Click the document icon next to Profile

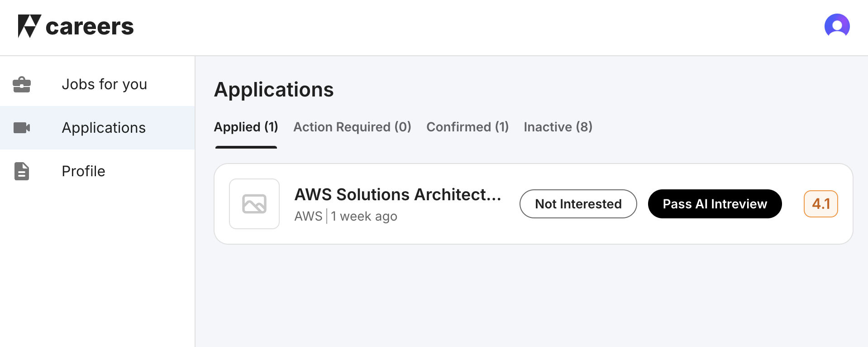(22, 171)
